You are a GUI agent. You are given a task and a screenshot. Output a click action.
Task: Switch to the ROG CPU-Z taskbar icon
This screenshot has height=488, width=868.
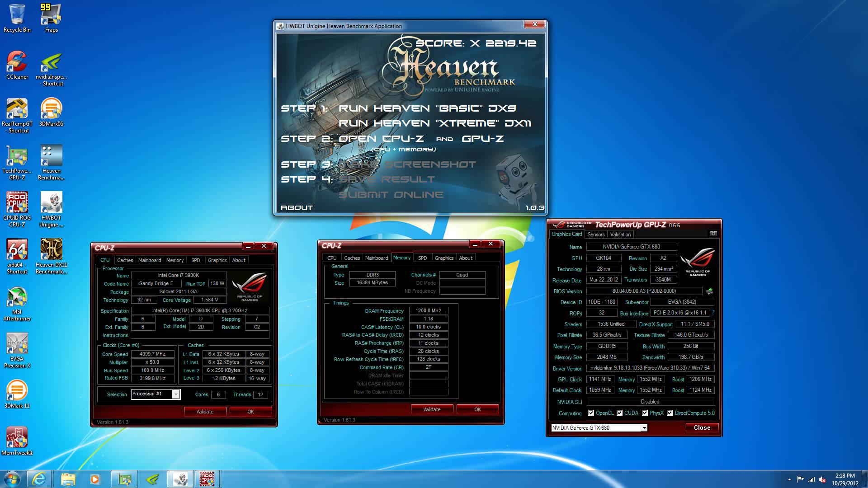pyautogui.click(x=207, y=479)
